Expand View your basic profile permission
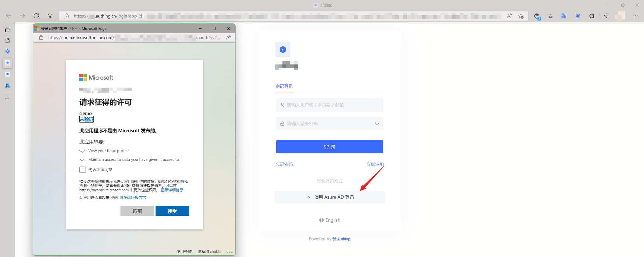Image resolution: width=644 pixels, height=257 pixels. tap(82, 151)
